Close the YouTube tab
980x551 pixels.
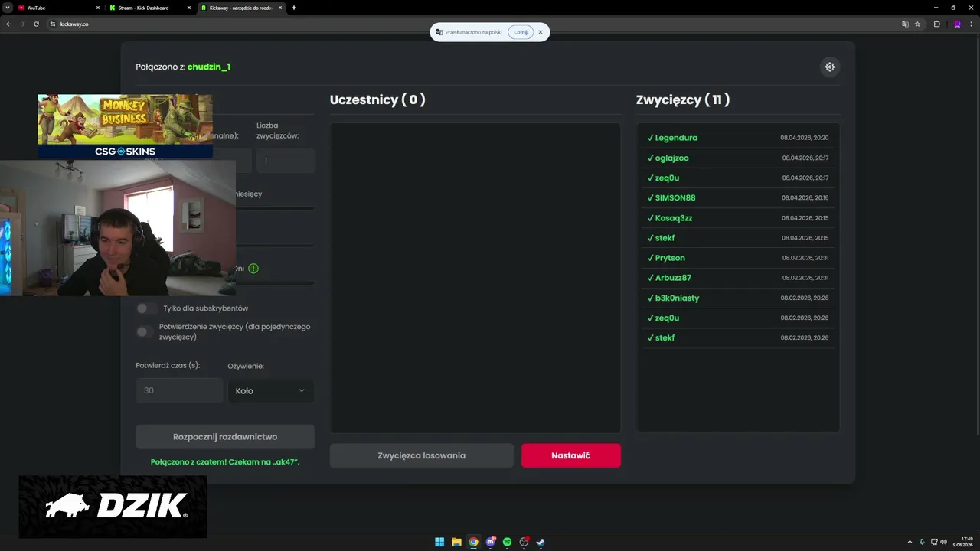98,8
